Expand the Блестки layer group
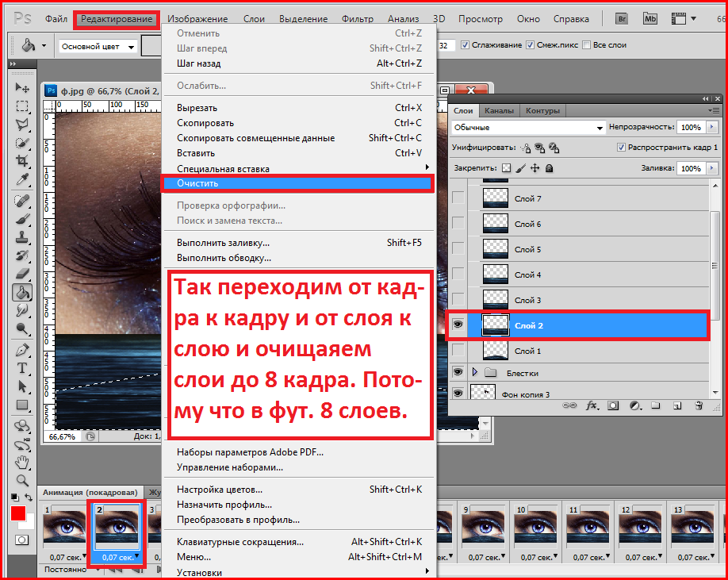Image resolution: width=728 pixels, height=580 pixels. tap(474, 372)
